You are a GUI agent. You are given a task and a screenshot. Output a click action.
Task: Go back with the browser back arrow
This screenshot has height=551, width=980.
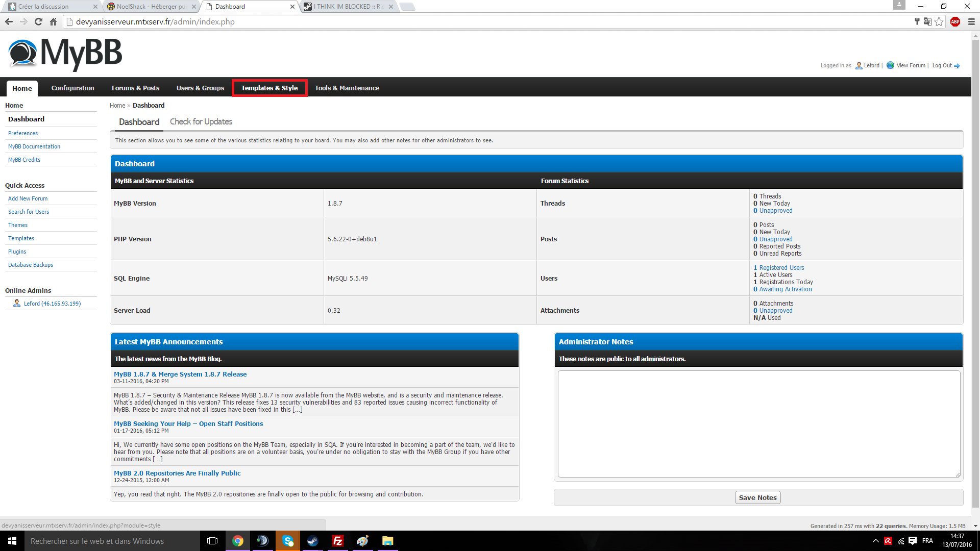point(9,21)
